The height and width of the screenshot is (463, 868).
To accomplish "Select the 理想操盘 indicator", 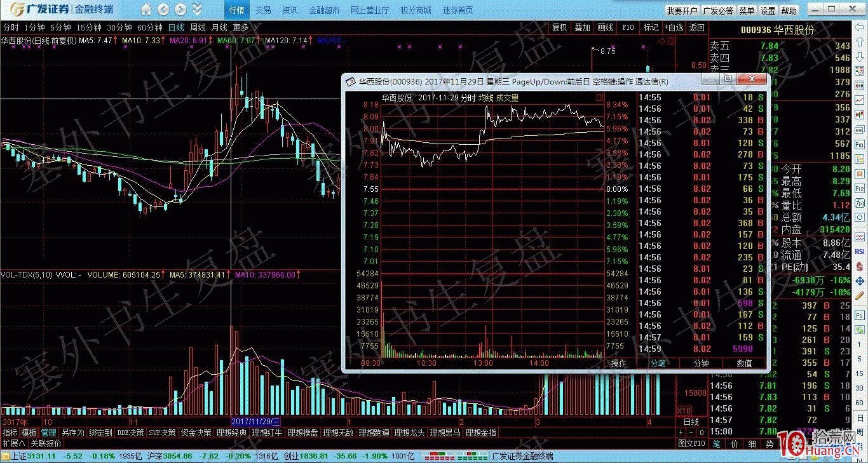I will pos(303,433).
